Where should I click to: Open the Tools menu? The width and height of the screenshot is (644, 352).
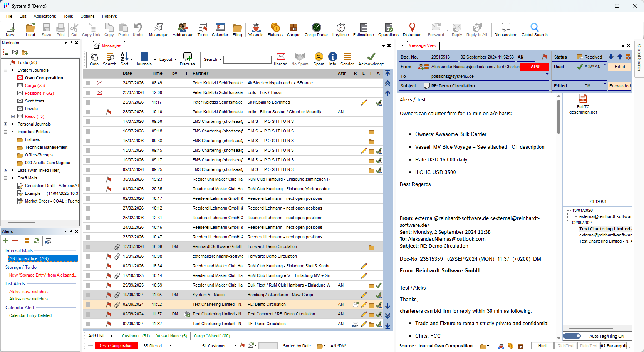click(68, 16)
